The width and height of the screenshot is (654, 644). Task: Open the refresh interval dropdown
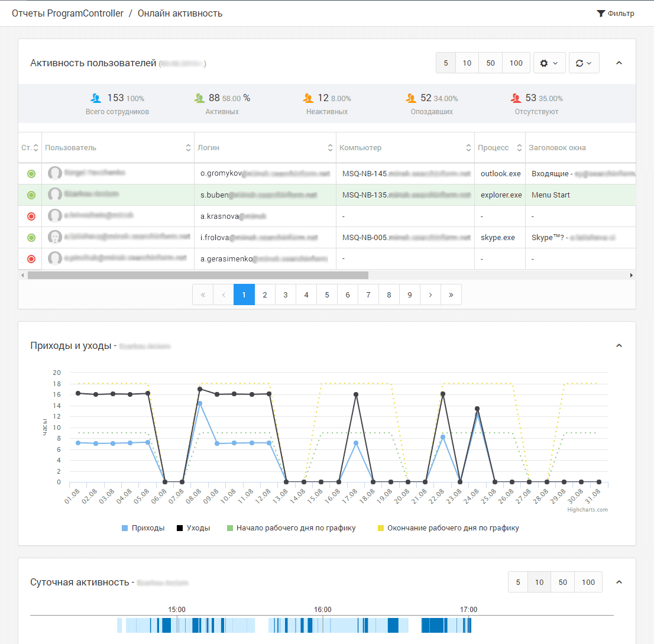tap(584, 63)
